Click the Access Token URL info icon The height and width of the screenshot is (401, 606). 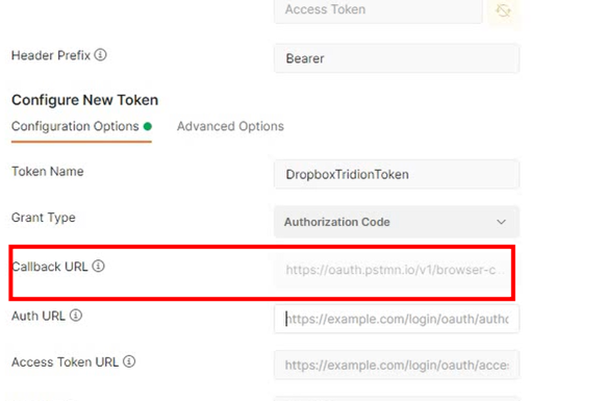point(129,361)
